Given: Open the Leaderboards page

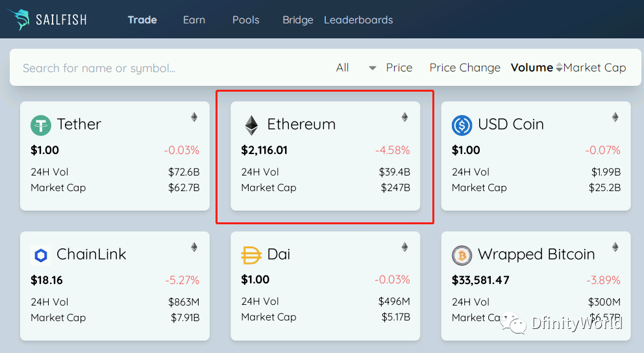Looking at the screenshot, I should (358, 20).
